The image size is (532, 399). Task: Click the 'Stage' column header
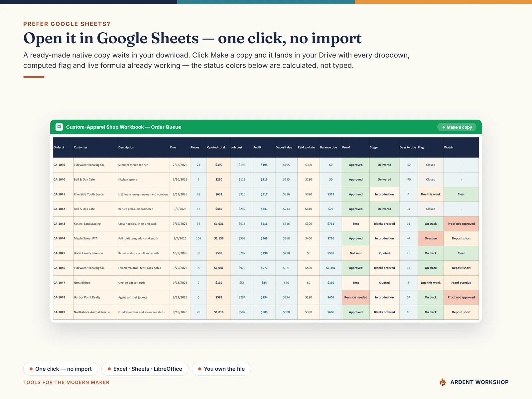384,147
